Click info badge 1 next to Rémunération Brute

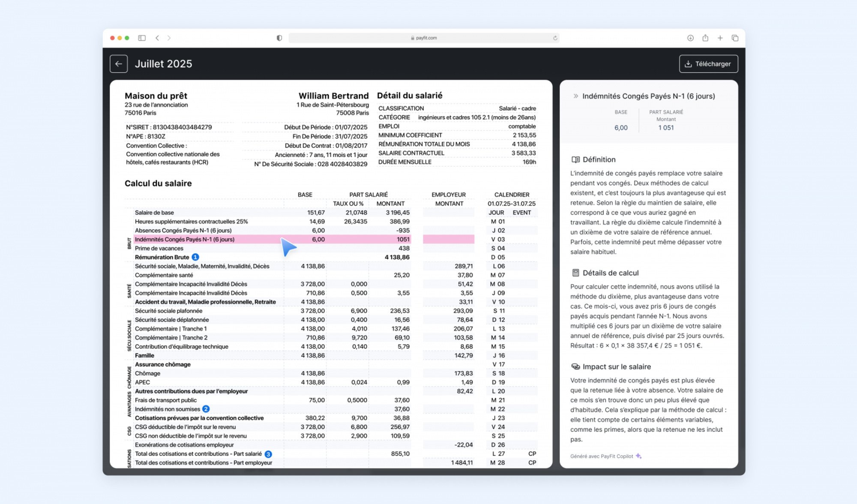(195, 257)
